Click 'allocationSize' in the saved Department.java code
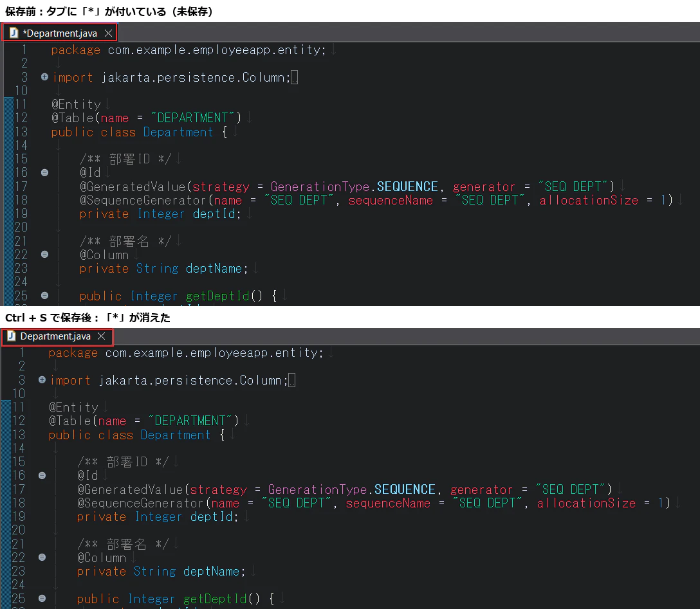The width and height of the screenshot is (700, 609). click(586, 504)
